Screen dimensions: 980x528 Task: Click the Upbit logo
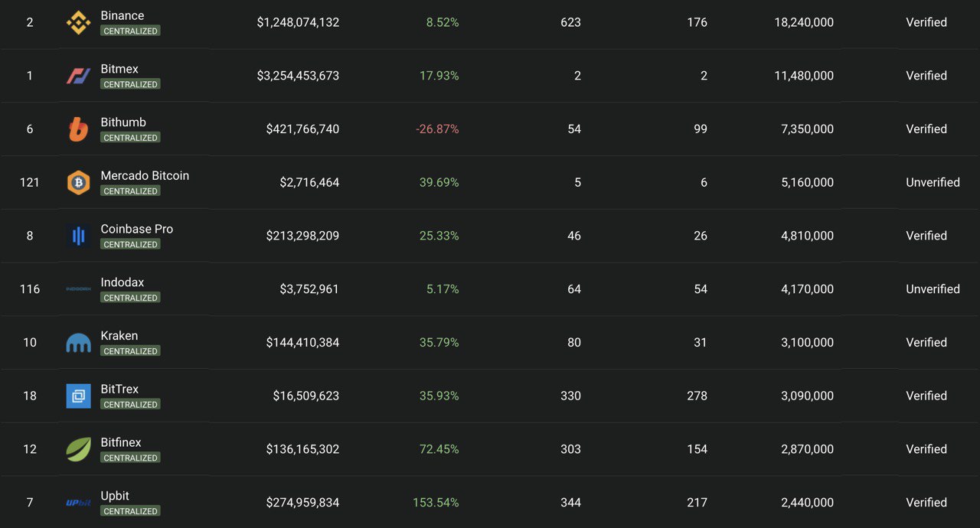78,503
